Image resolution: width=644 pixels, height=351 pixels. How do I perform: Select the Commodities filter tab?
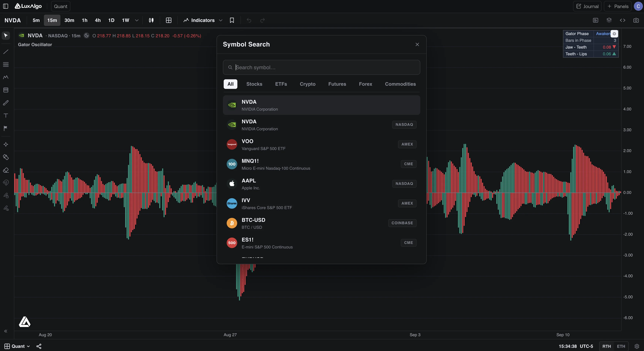[400, 84]
